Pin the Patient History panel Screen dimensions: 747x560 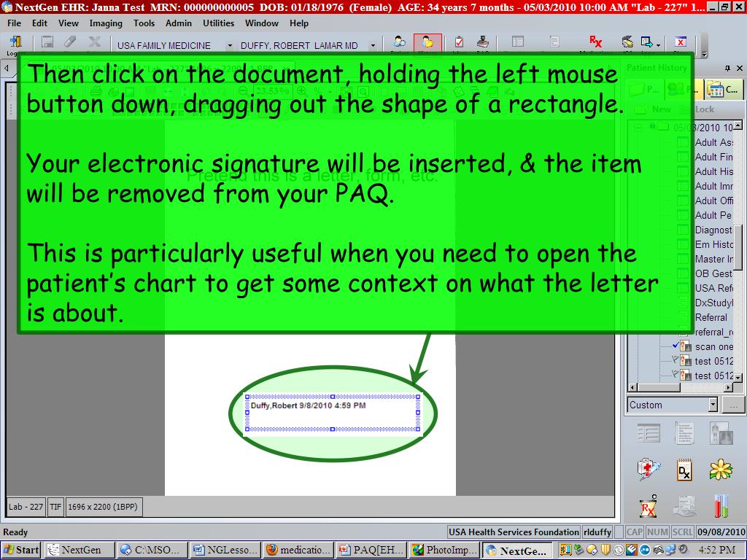(x=727, y=69)
